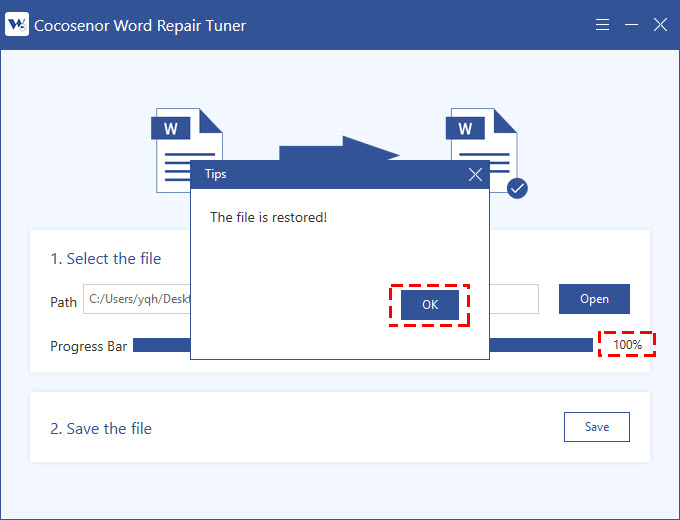680x520 pixels.
Task: Close the Cocosenor Word Repair Tuner window
Action: (x=660, y=25)
